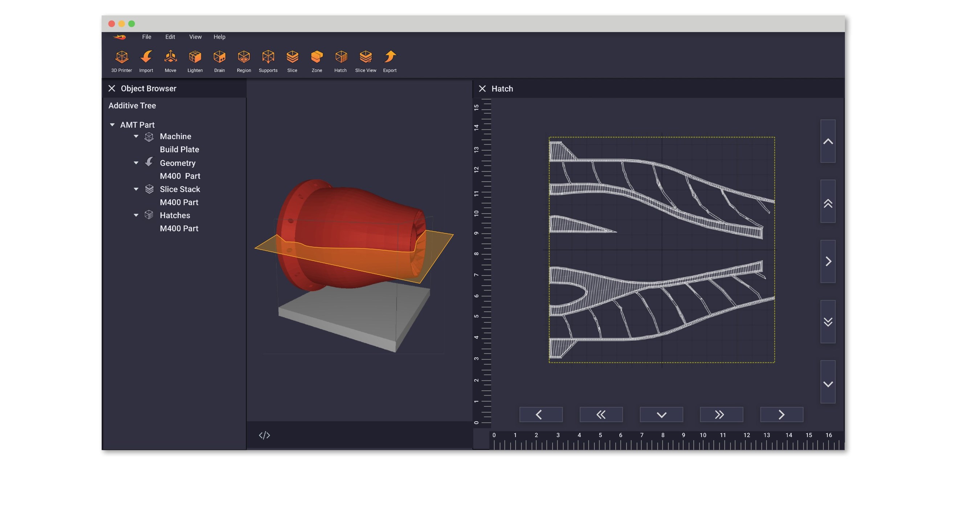
Task: Open the View menu
Action: (195, 37)
